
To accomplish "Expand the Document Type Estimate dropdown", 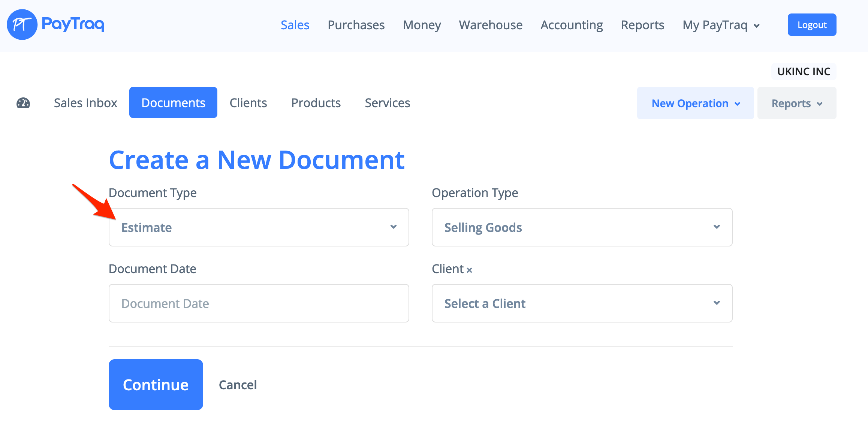I will point(259,227).
